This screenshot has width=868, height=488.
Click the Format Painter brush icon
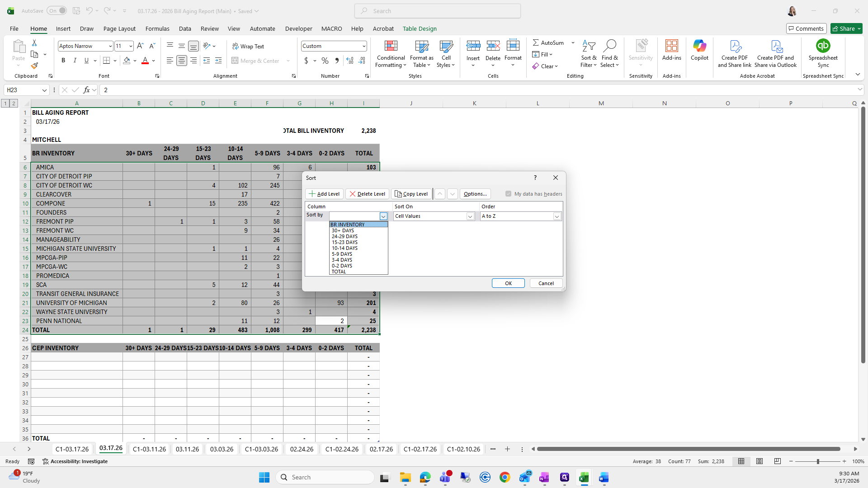(x=34, y=66)
